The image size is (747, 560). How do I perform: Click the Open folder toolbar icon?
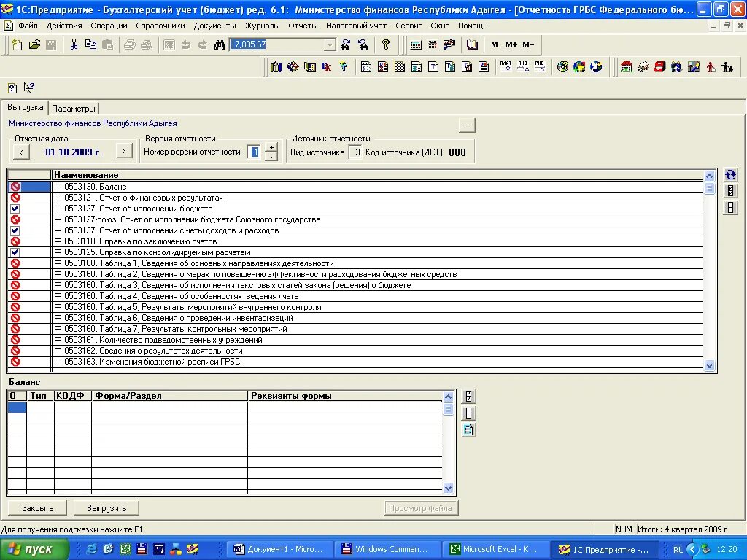click(x=34, y=44)
